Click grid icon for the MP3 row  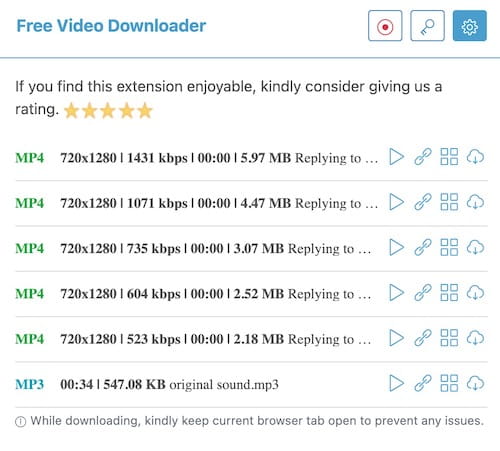coord(449,383)
